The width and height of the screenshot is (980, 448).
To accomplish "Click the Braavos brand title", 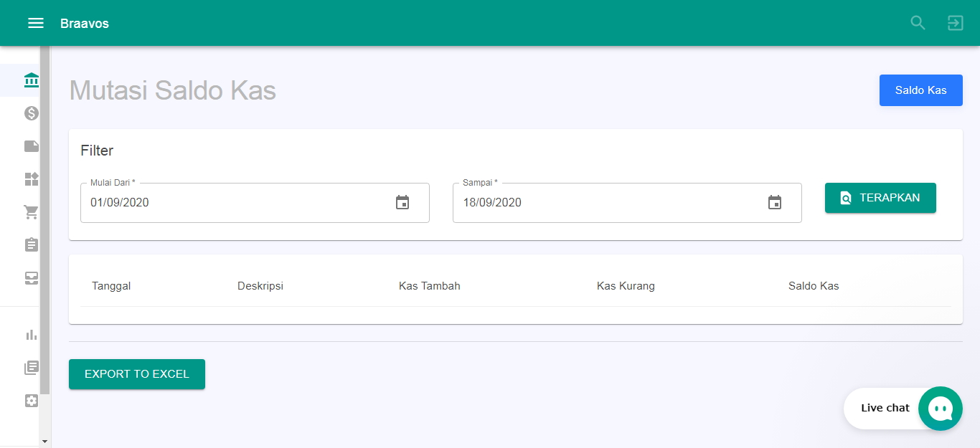I will click(x=85, y=23).
